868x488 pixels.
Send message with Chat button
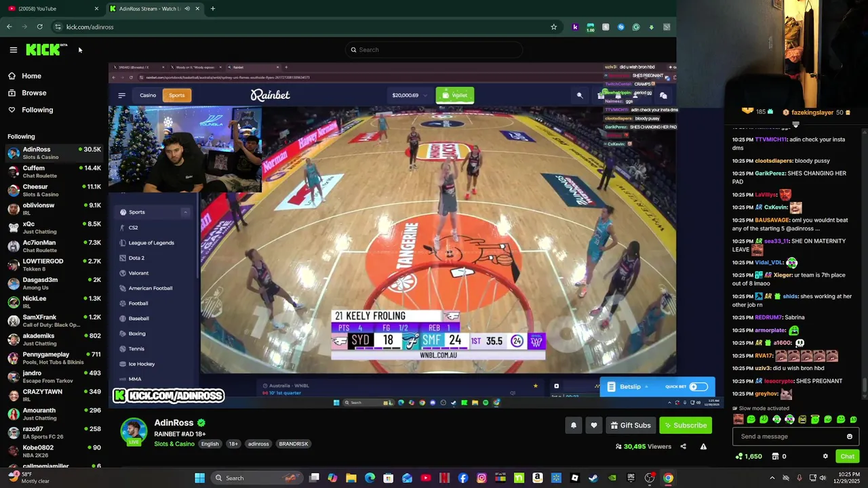coord(847,456)
